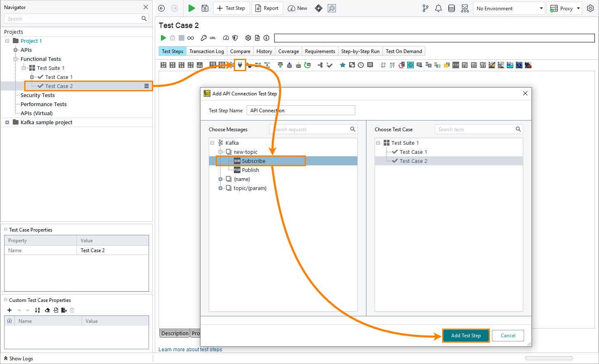
Task: Open the Coverage tab
Action: (288, 51)
